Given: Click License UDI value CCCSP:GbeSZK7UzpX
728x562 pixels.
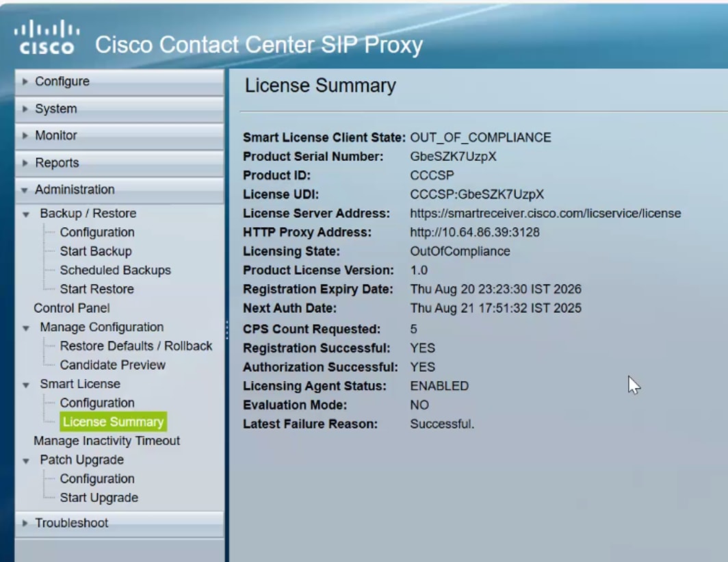Looking at the screenshot, I should (x=477, y=194).
